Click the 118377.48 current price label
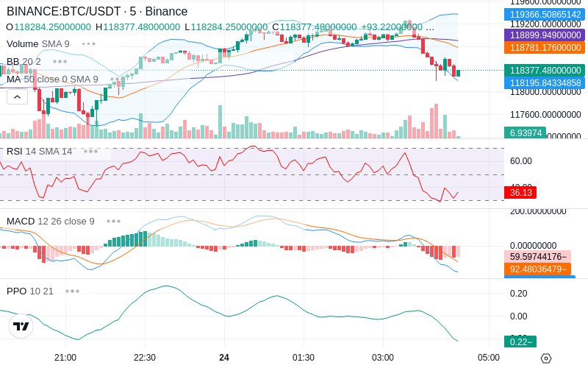588x368 pixels. click(x=543, y=71)
